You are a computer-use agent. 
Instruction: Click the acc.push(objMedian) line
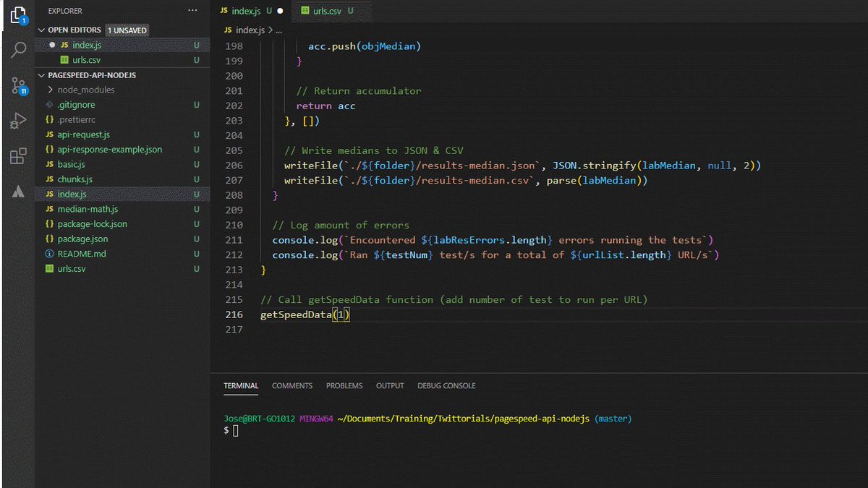click(x=365, y=46)
